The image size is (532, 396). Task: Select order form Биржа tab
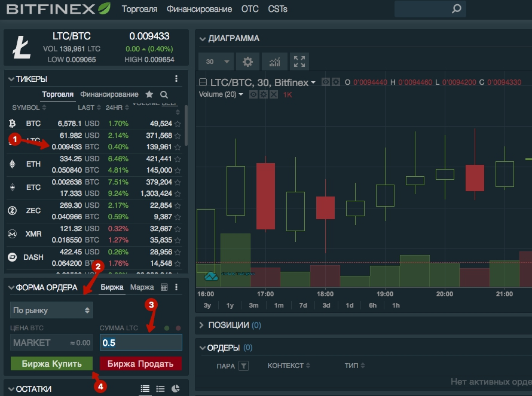click(112, 287)
